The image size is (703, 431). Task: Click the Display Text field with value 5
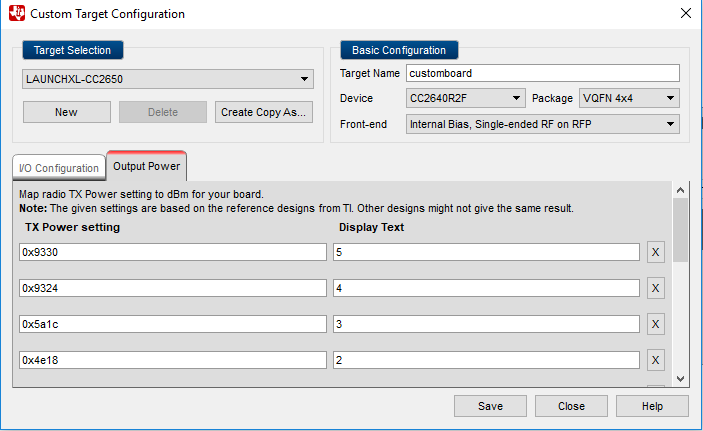[486, 252]
